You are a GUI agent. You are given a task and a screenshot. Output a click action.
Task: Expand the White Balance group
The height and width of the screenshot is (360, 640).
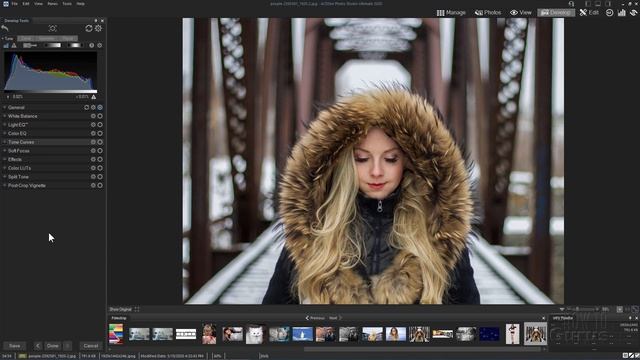point(4,116)
